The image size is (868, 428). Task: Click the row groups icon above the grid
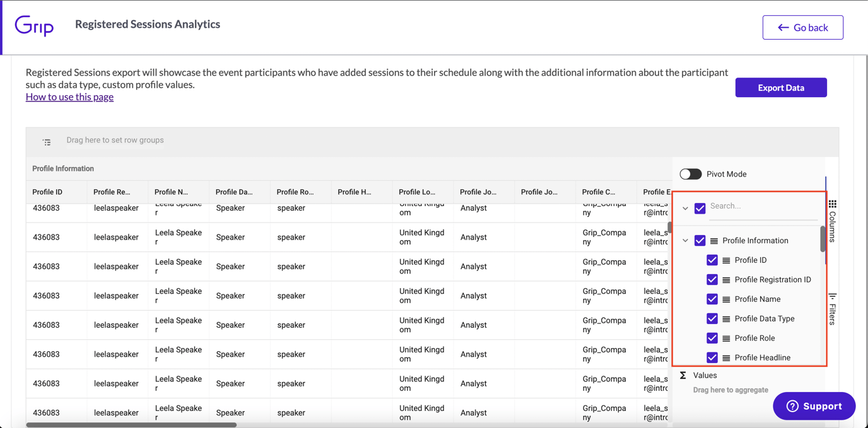click(x=46, y=142)
